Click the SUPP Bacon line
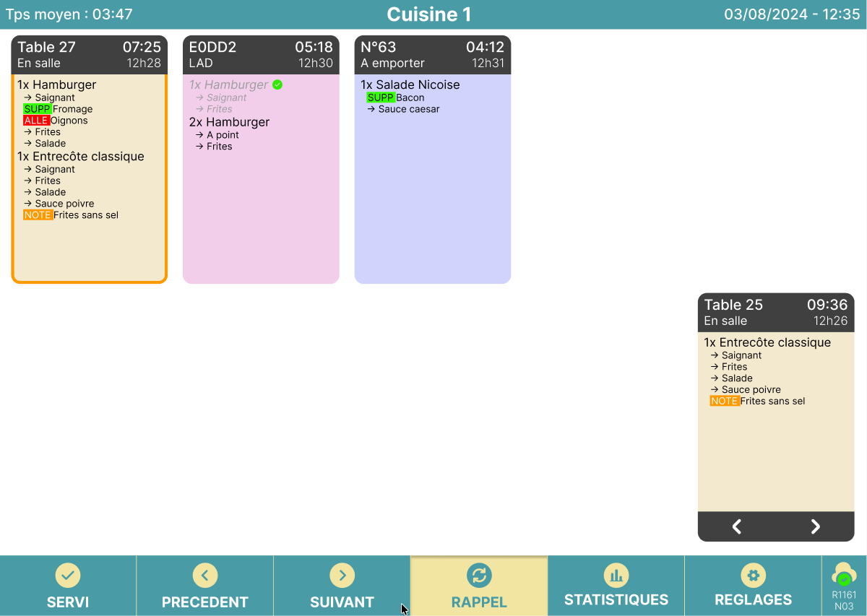This screenshot has height=616, width=867. [396, 97]
